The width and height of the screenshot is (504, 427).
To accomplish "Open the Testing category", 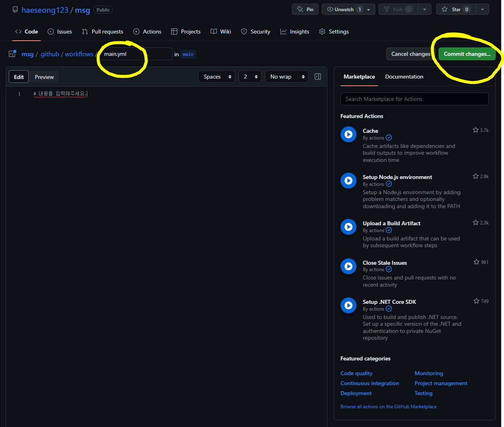I will tap(423, 393).
